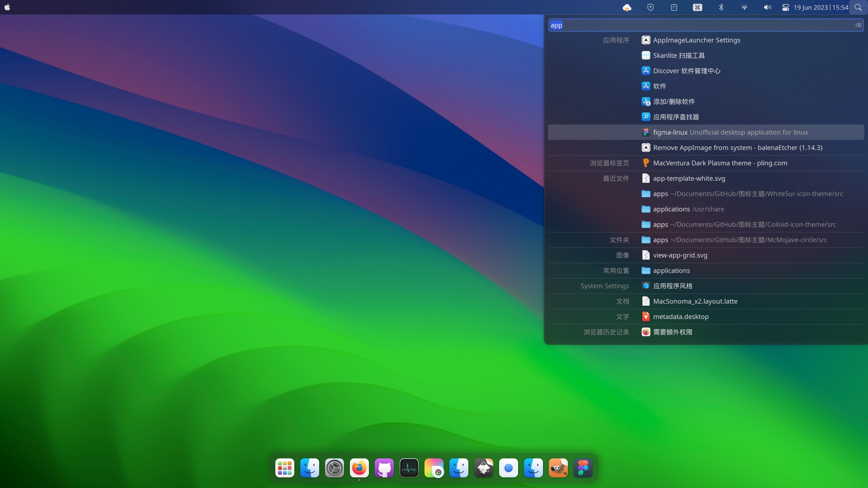The width and height of the screenshot is (868, 488).
Task: Clear the search field text
Action: 858,25
